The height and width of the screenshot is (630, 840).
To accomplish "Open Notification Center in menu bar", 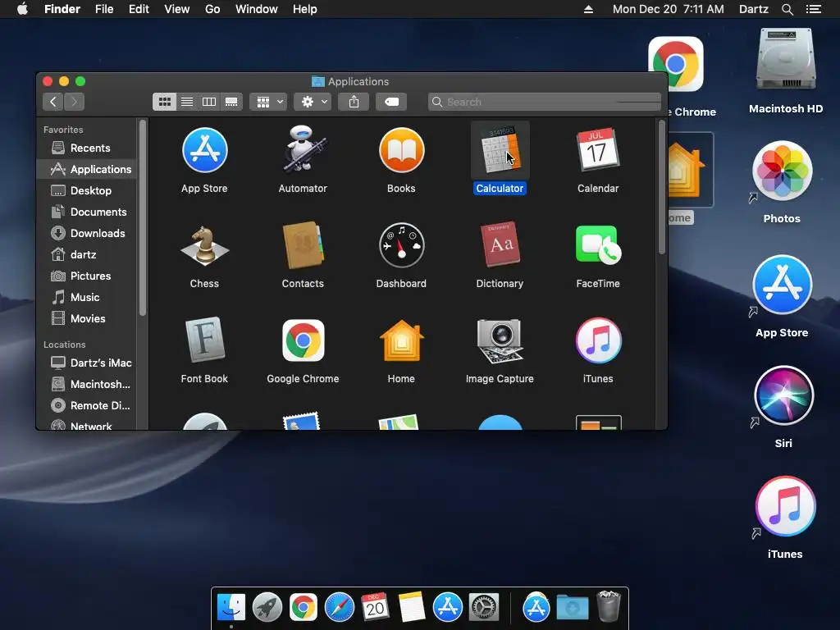I will (814, 9).
